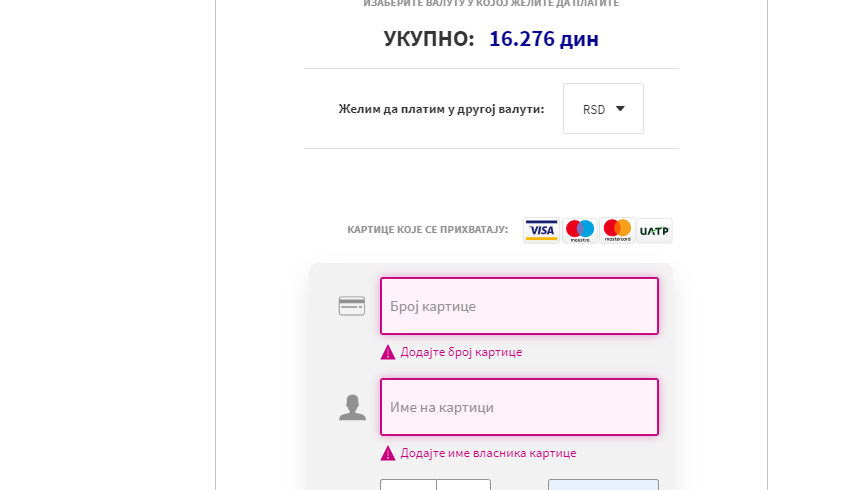Click the left expiry box at bottom
Image resolution: width=862 pixels, height=490 pixels.
pyautogui.click(x=408, y=485)
